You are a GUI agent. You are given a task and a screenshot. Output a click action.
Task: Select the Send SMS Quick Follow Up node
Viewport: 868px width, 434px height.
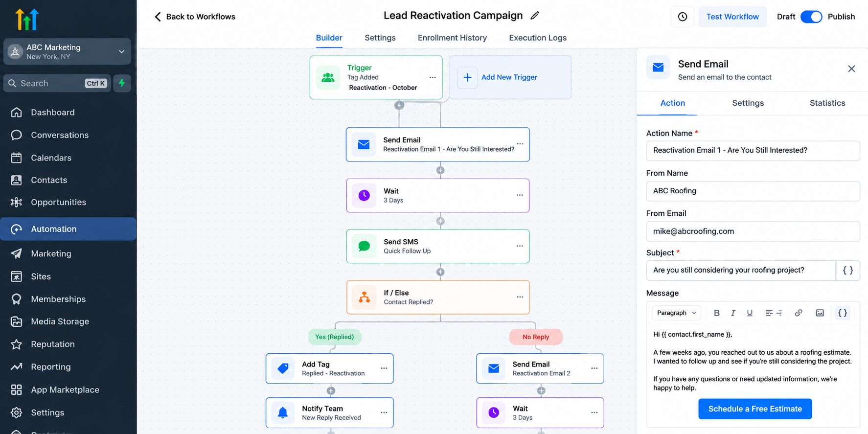(438, 246)
